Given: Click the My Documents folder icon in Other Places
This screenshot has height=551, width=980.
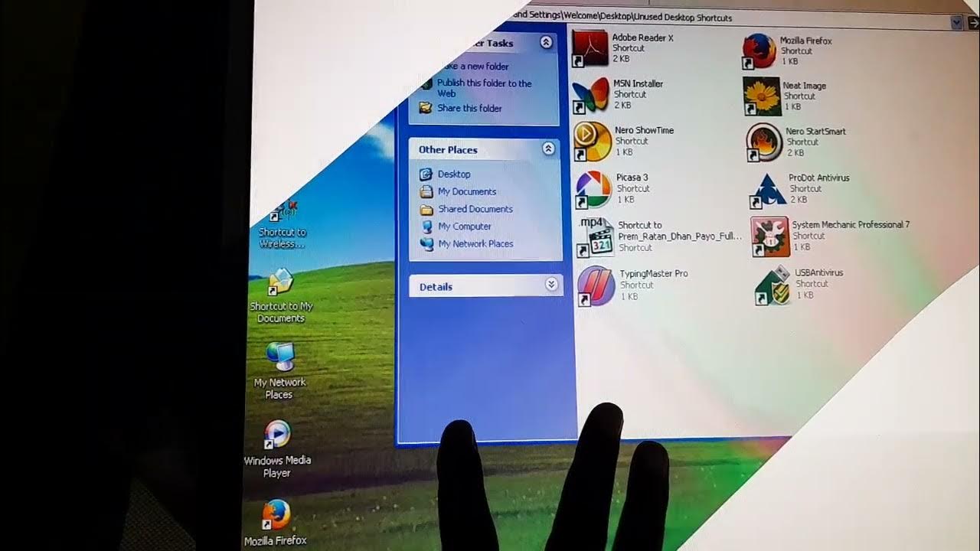Looking at the screenshot, I should pyautogui.click(x=426, y=191).
